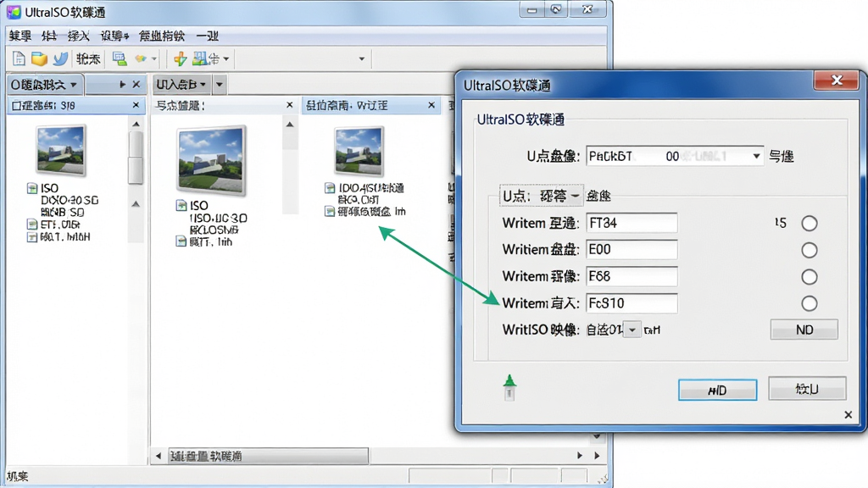Click the Fc810 input field
Image resolution: width=868 pixels, height=488 pixels.
pyautogui.click(x=632, y=303)
